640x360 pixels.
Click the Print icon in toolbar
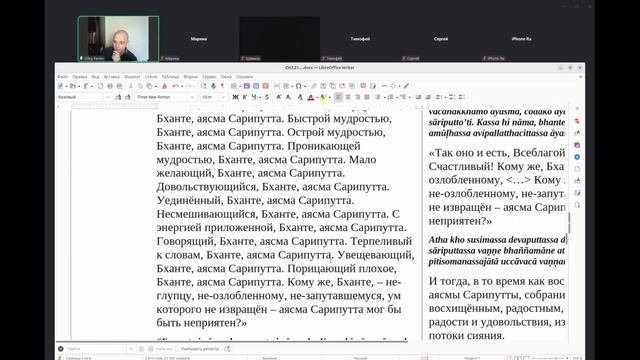(x=110, y=86)
